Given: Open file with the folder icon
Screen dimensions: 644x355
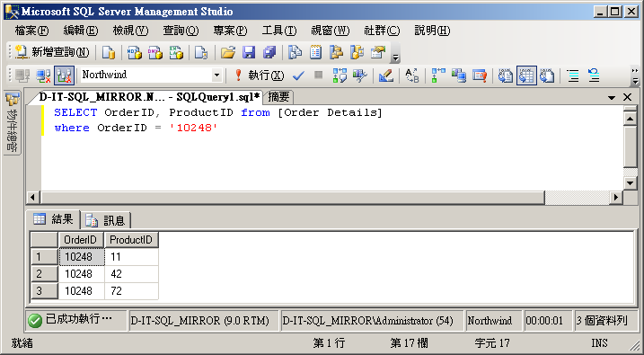Looking at the screenshot, I should [x=228, y=52].
